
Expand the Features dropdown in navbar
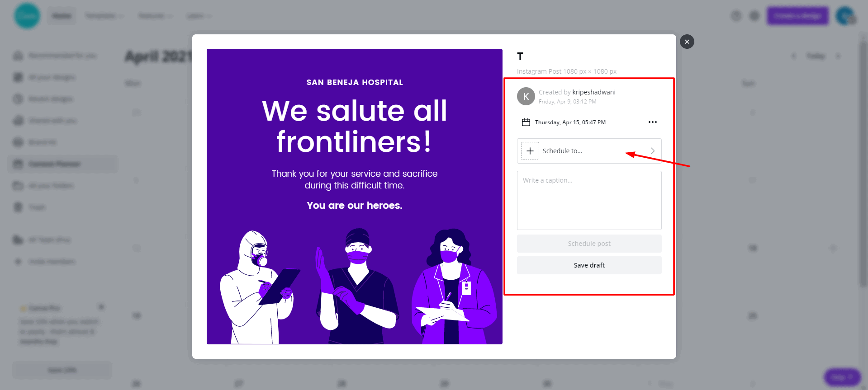point(155,16)
